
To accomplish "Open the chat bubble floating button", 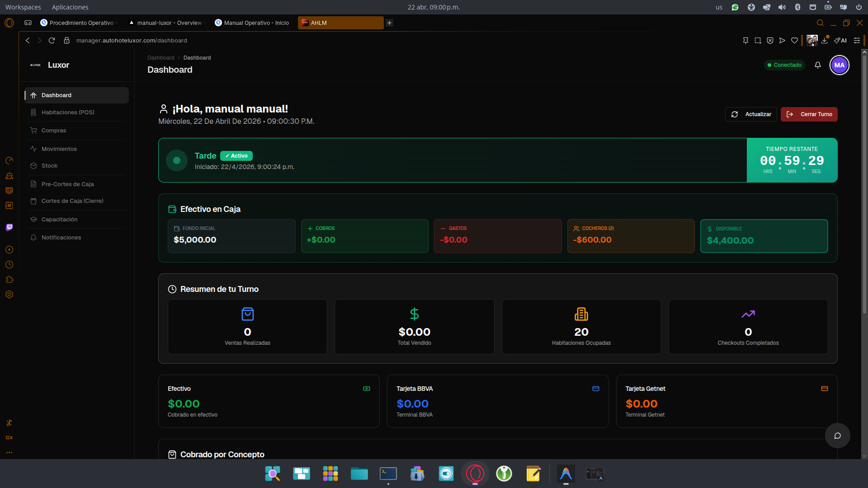I will [x=837, y=436].
